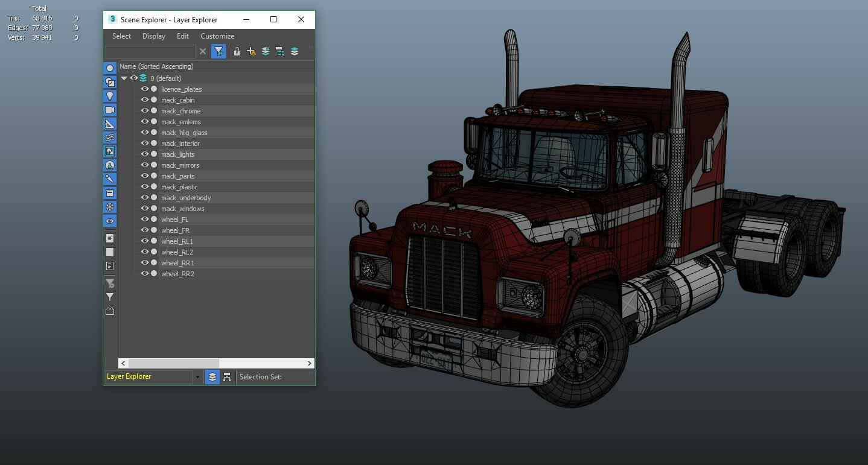This screenshot has width=868, height=465.
Task: Toggle the Display Groups filter icon
Action: point(110,151)
